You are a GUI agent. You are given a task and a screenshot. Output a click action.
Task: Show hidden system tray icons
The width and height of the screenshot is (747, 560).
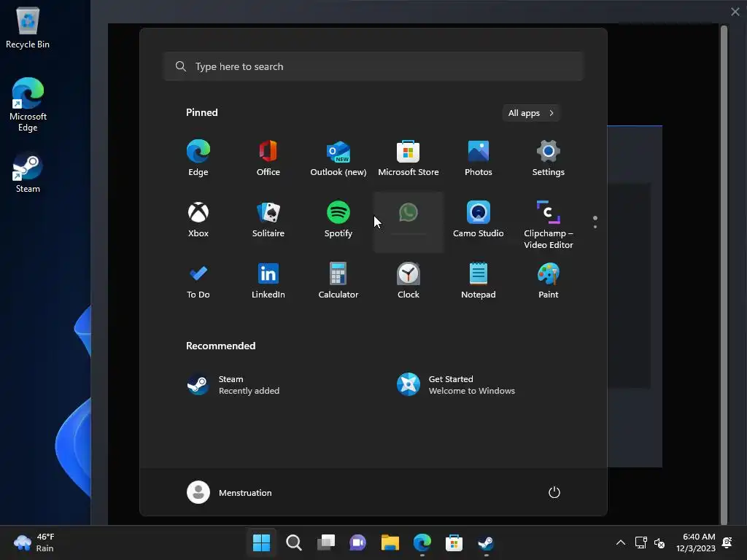tap(621, 542)
